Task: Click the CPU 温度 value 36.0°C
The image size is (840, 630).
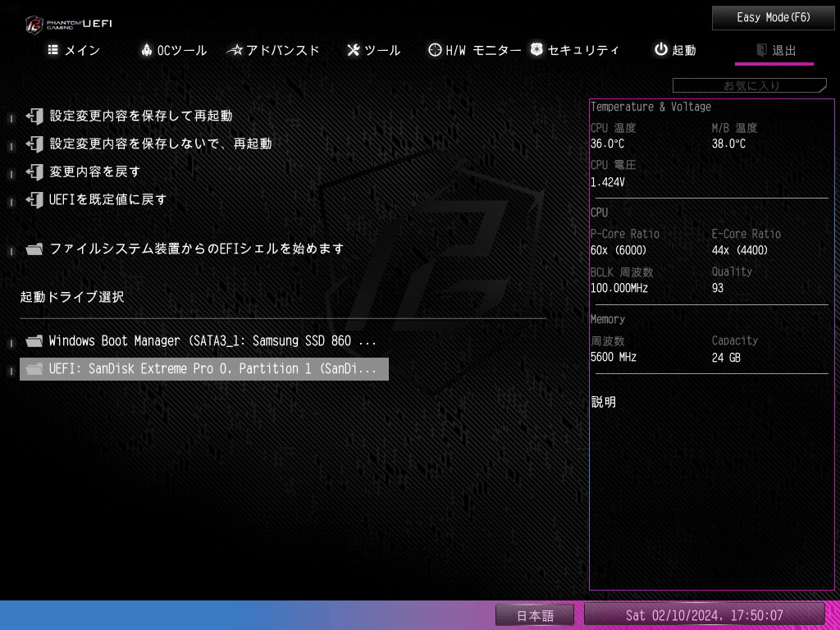Action: click(608, 144)
